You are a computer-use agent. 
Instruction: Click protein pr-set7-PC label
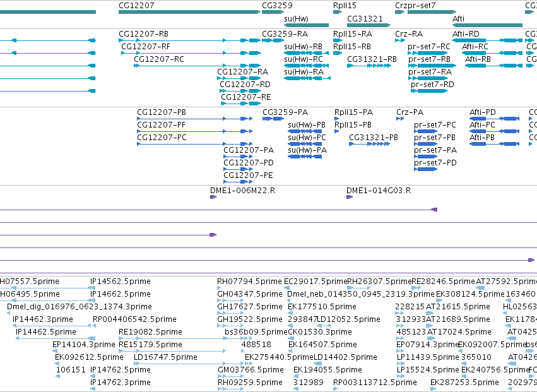[x=435, y=125]
